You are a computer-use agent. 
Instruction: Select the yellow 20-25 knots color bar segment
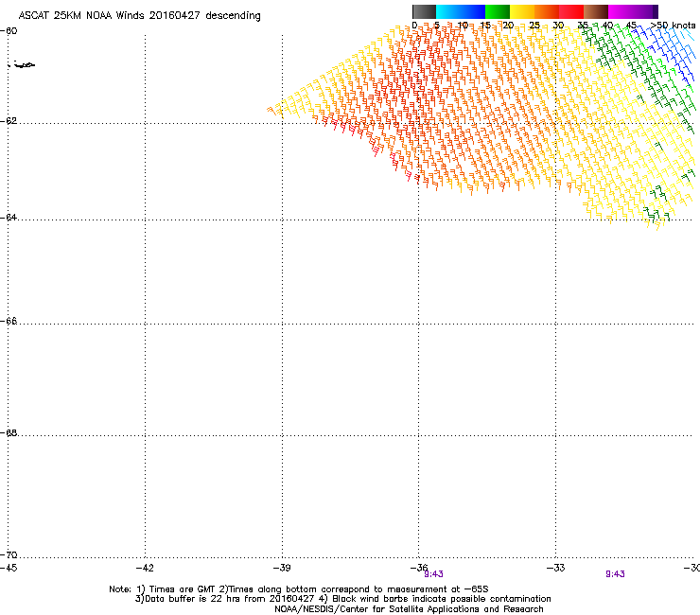pyautogui.click(x=522, y=11)
